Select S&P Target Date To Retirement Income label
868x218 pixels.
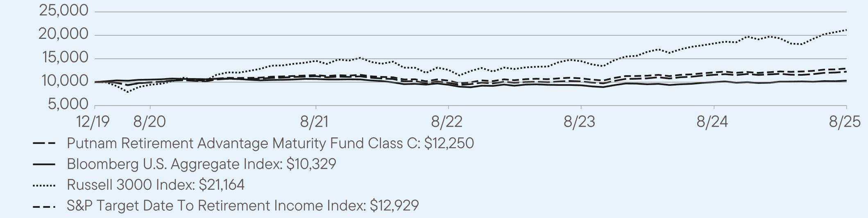[x=242, y=205]
